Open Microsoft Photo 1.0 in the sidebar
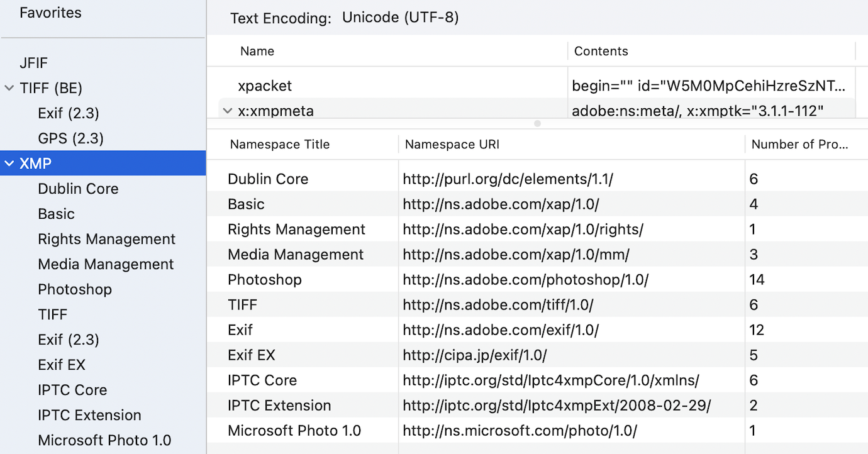This screenshot has width=868, height=454. [x=104, y=440]
